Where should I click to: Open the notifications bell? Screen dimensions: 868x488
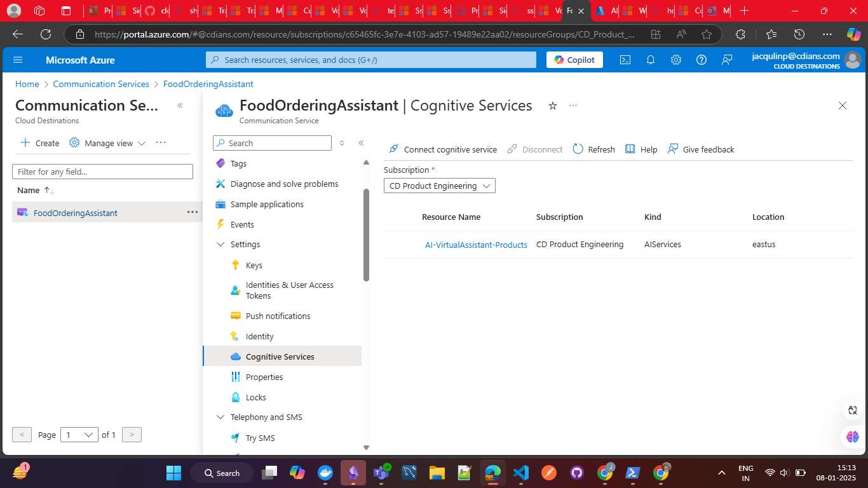click(651, 60)
